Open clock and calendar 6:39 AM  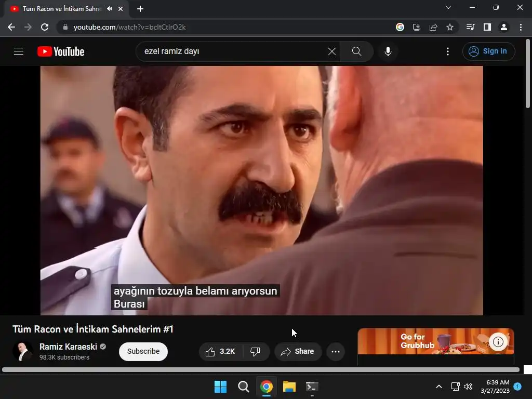click(495, 387)
